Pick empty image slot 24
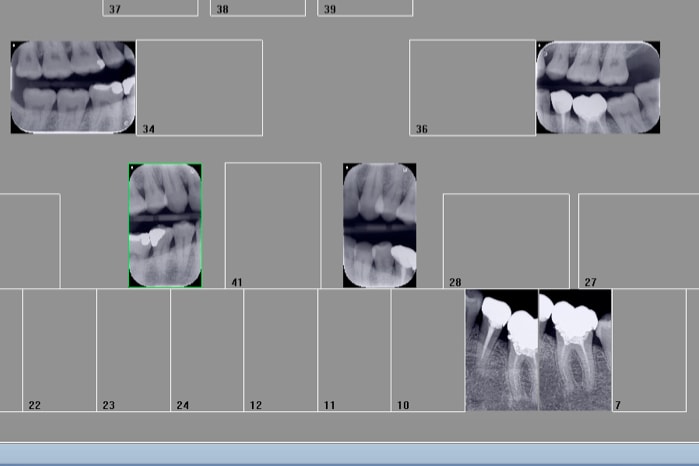699x466 pixels. (207, 350)
